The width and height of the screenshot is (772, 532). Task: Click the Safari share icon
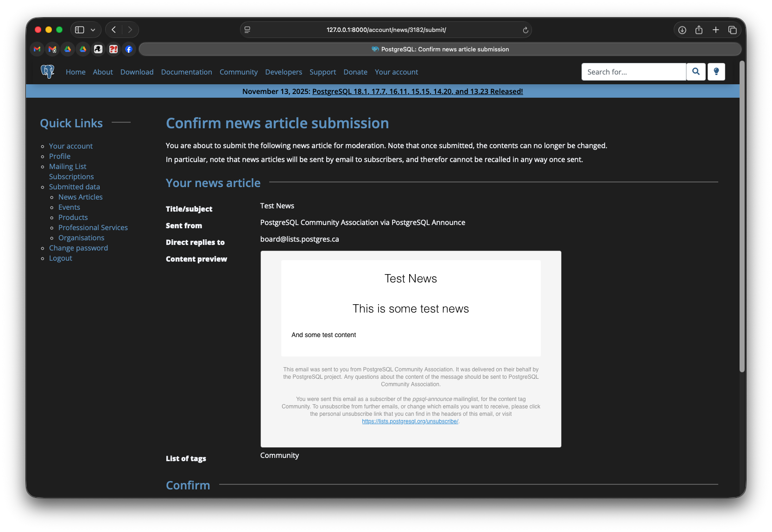(699, 30)
